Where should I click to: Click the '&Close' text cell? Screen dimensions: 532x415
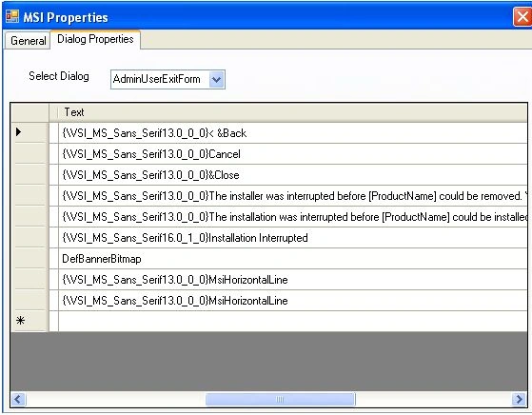pos(292,175)
